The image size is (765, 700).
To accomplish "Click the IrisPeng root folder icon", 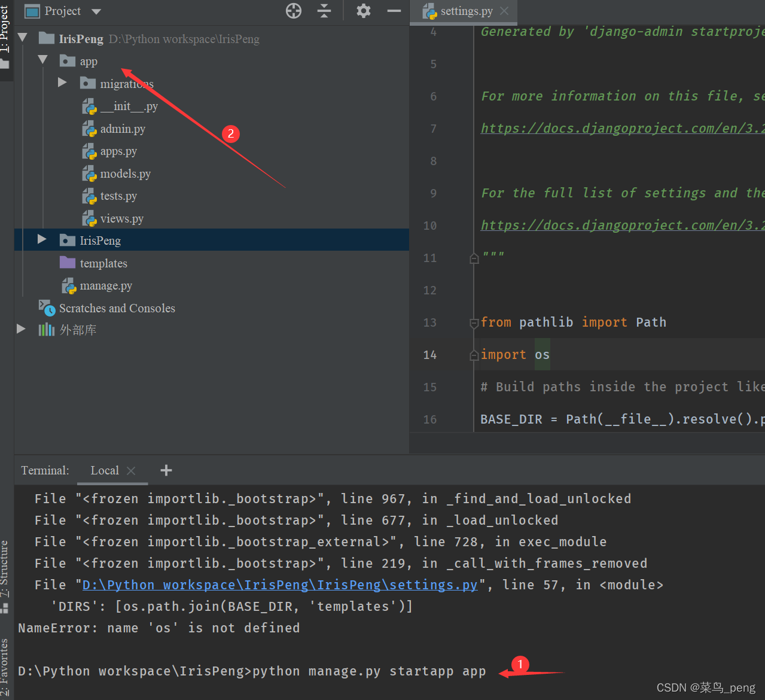I will click(47, 38).
